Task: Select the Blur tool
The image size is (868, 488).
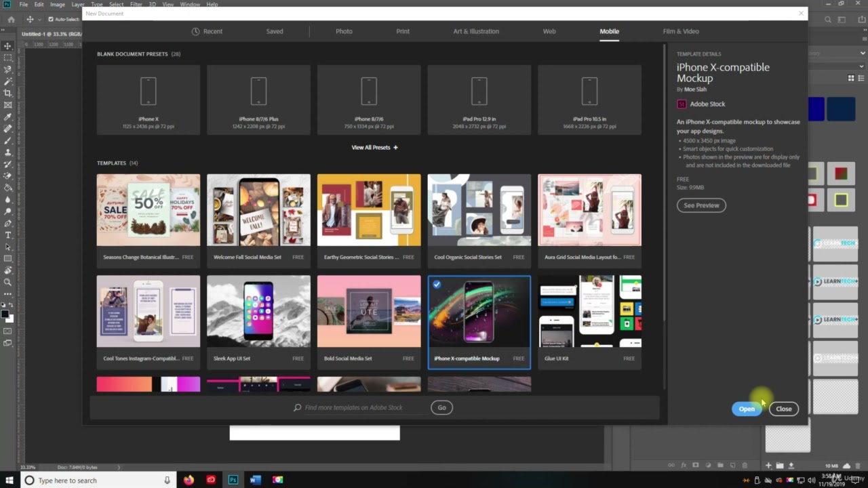Action: click(x=8, y=199)
